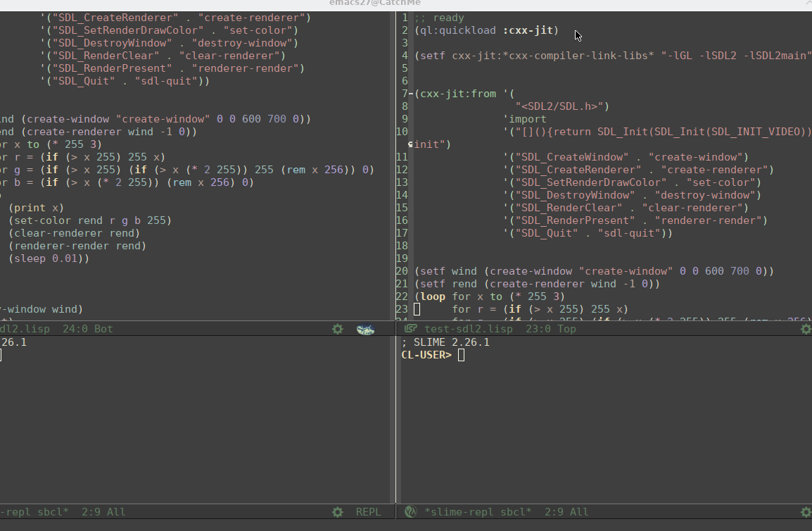The image size is (812, 531).
Task: Click line number 18 in right pane gutter
Action: pos(402,246)
